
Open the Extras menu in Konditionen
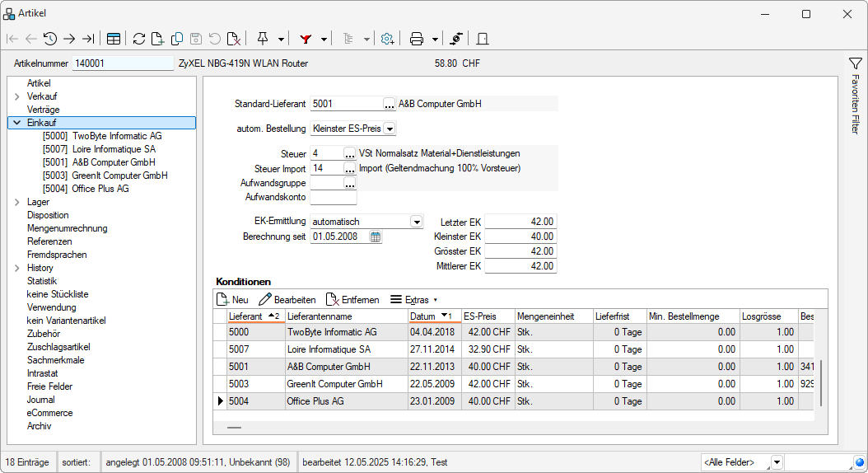[x=413, y=300]
